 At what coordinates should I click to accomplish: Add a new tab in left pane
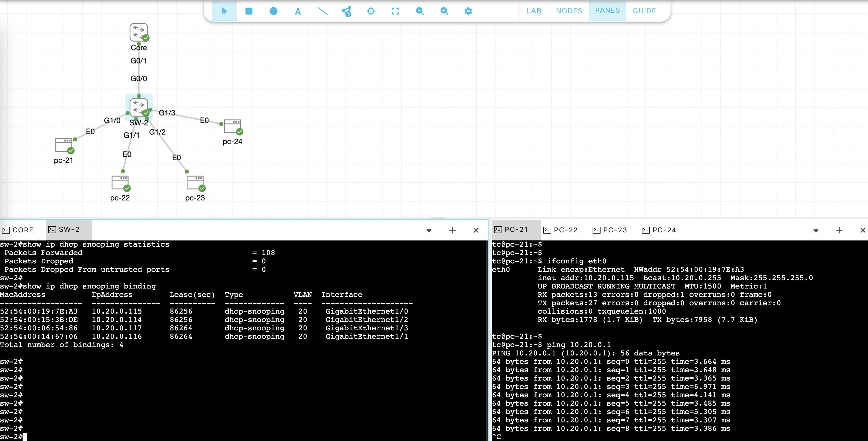[453, 230]
